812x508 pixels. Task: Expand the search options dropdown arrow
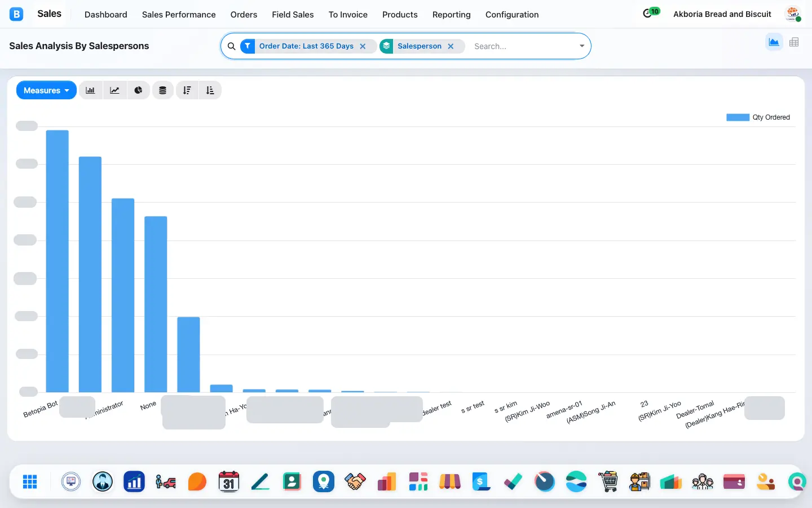click(x=582, y=46)
